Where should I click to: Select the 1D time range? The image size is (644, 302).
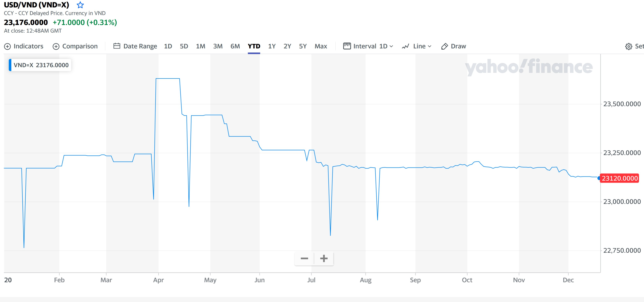point(168,46)
